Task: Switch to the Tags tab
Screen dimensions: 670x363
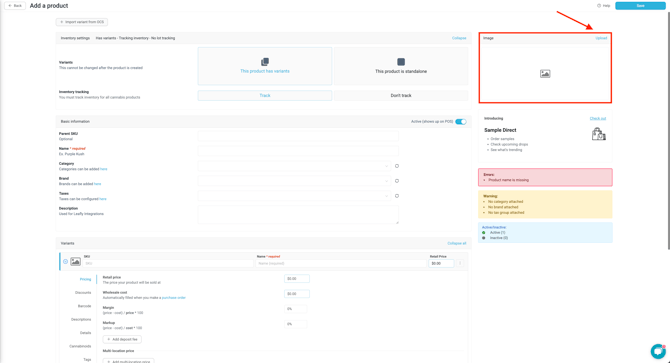Action: [x=87, y=360]
